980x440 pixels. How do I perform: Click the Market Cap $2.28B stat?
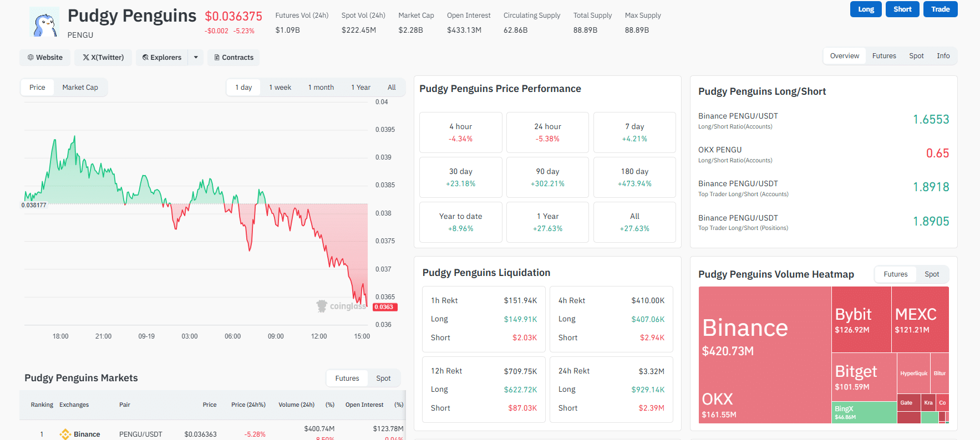click(416, 23)
